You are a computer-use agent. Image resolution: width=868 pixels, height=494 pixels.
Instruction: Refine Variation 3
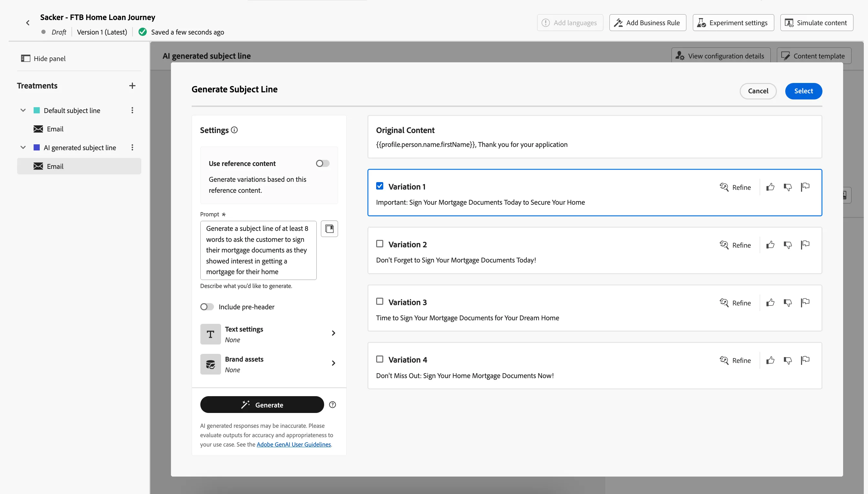pyautogui.click(x=735, y=303)
